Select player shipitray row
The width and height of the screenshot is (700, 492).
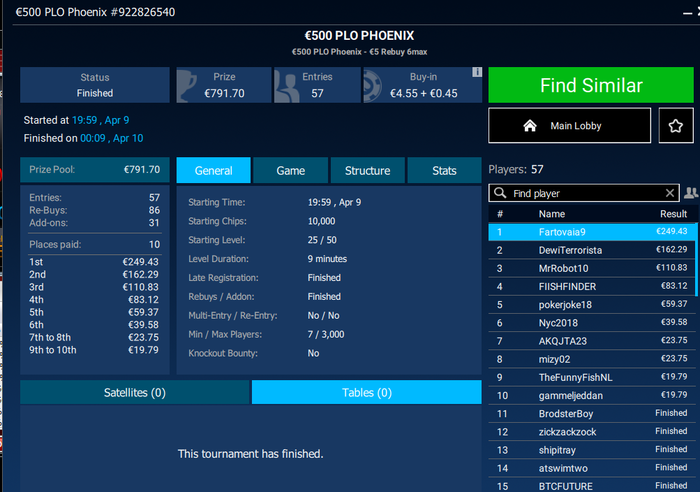pyautogui.click(x=592, y=450)
